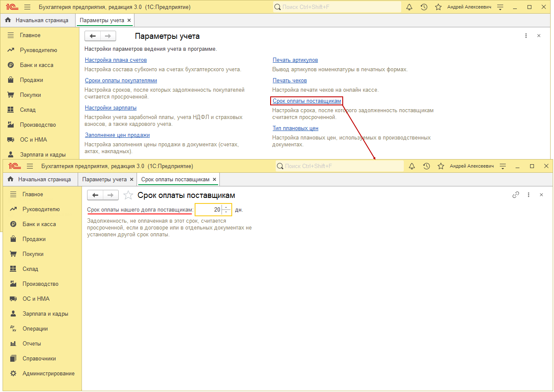This screenshot has width=554, height=392.
Task: Open Руководителю section in front window sidebar
Action: pos(41,209)
